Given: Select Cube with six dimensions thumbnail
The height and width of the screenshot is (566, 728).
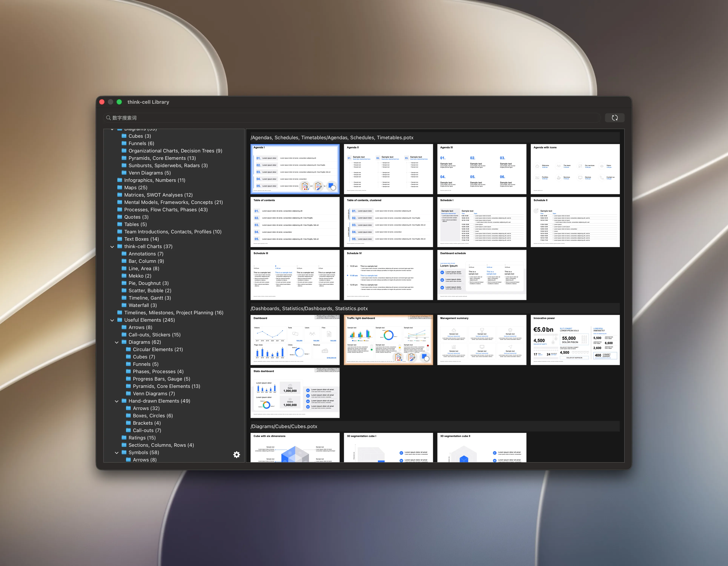Looking at the screenshot, I should (x=295, y=448).
